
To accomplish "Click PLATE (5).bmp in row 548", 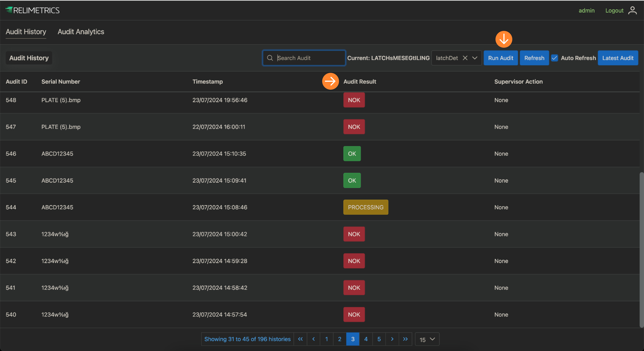I will coord(61,100).
